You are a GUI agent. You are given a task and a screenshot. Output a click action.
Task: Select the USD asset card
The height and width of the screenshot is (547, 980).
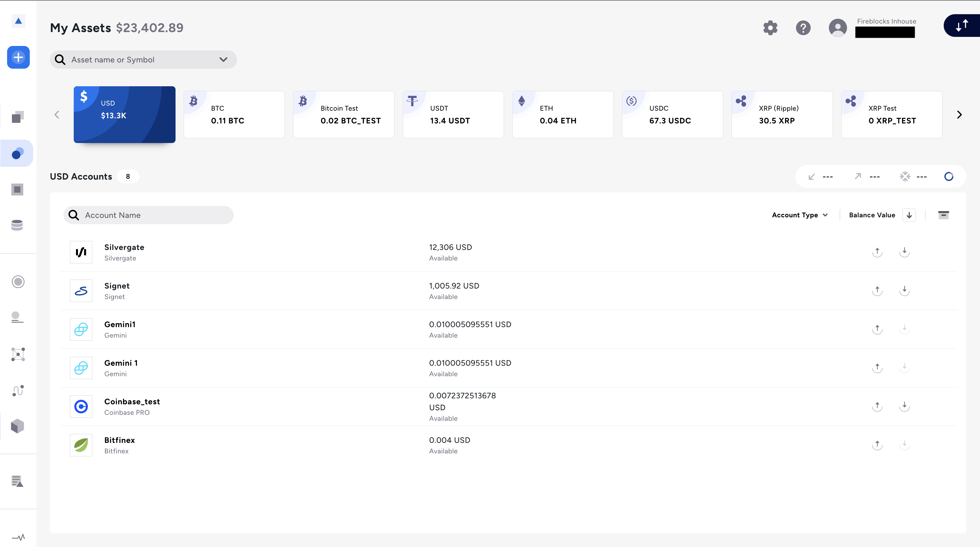pyautogui.click(x=124, y=115)
